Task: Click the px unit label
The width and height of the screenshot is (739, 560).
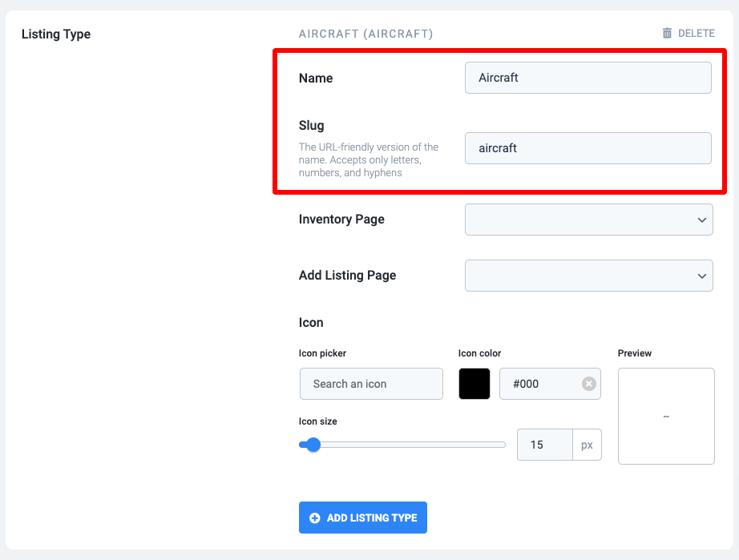Action: click(x=587, y=445)
